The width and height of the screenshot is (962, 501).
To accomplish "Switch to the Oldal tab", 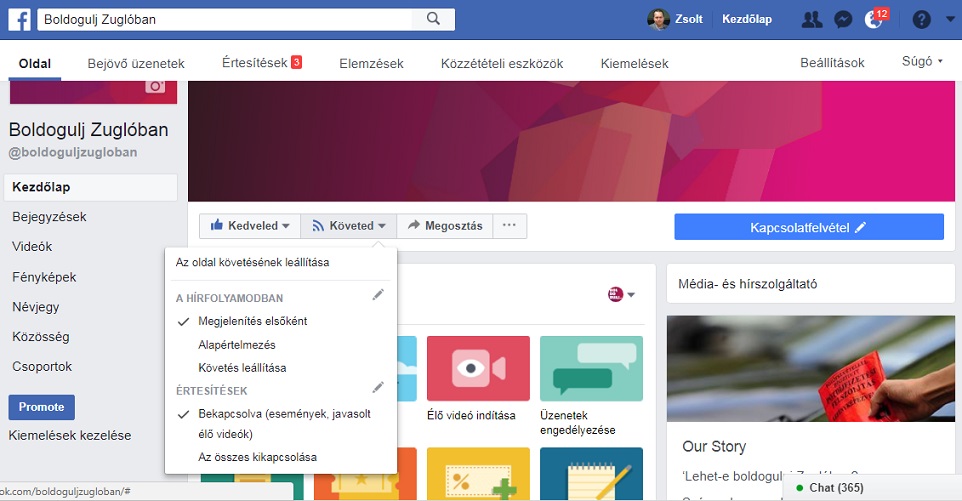I will point(34,64).
